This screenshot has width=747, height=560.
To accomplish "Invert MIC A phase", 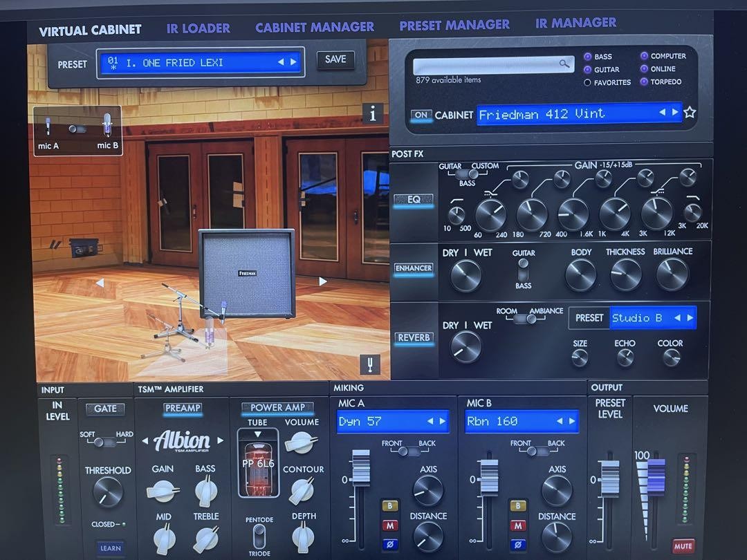I will pyautogui.click(x=390, y=544).
